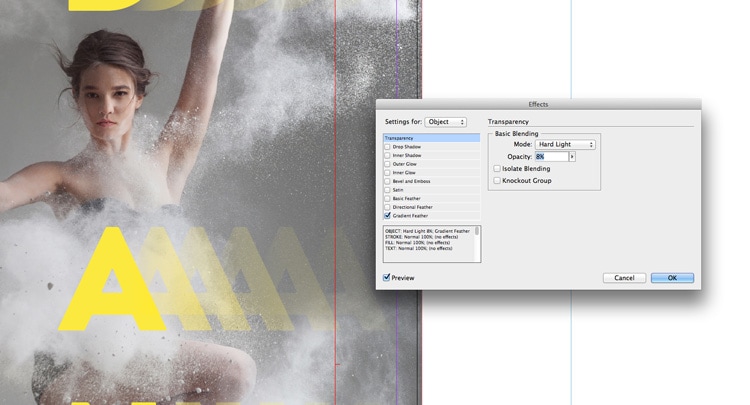
Task: Open the Hard Light blend mode dropdown
Action: coord(565,144)
